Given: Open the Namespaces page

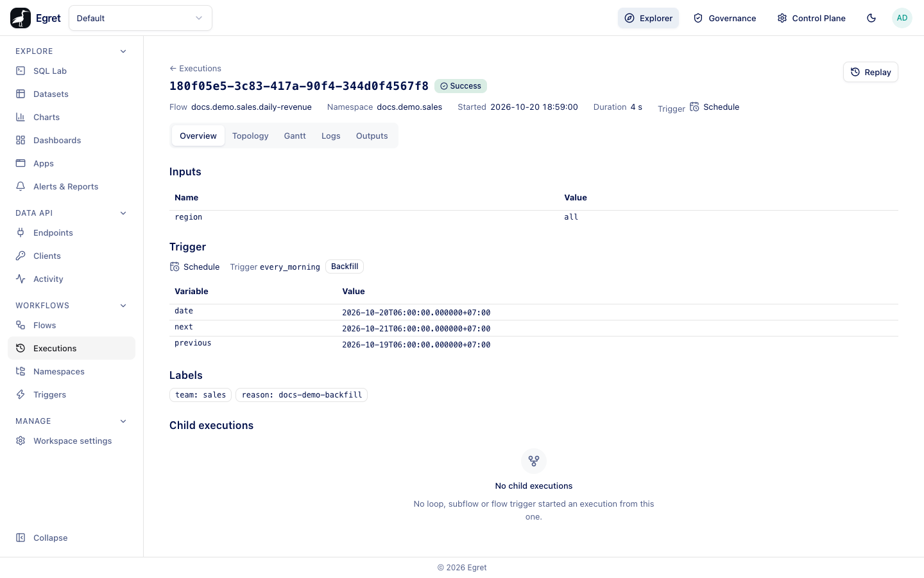Looking at the screenshot, I should click(x=71, y=371).
